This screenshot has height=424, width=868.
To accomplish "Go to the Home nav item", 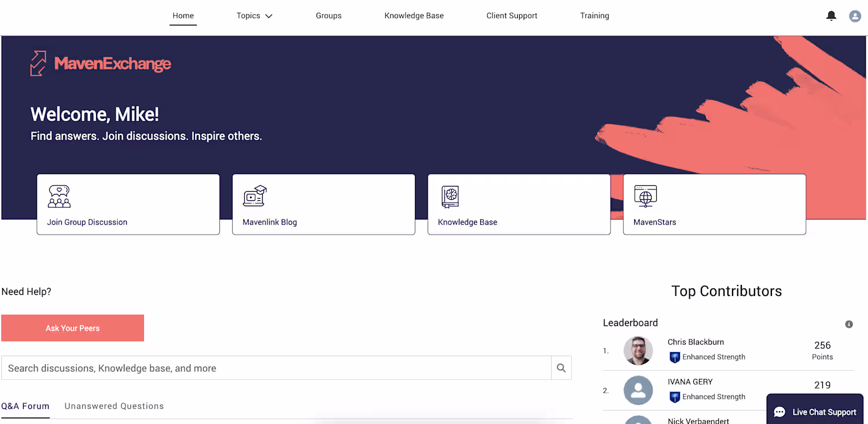I will 183,16.
